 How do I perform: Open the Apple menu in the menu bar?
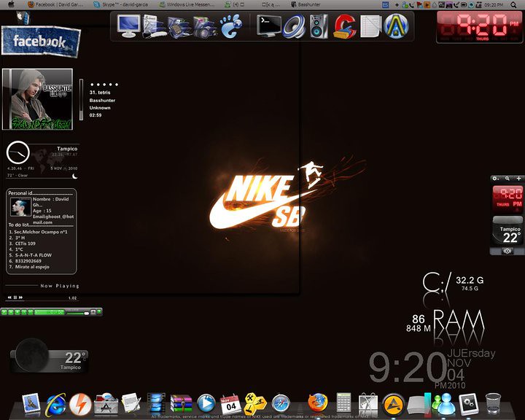[x=11, y=4]
